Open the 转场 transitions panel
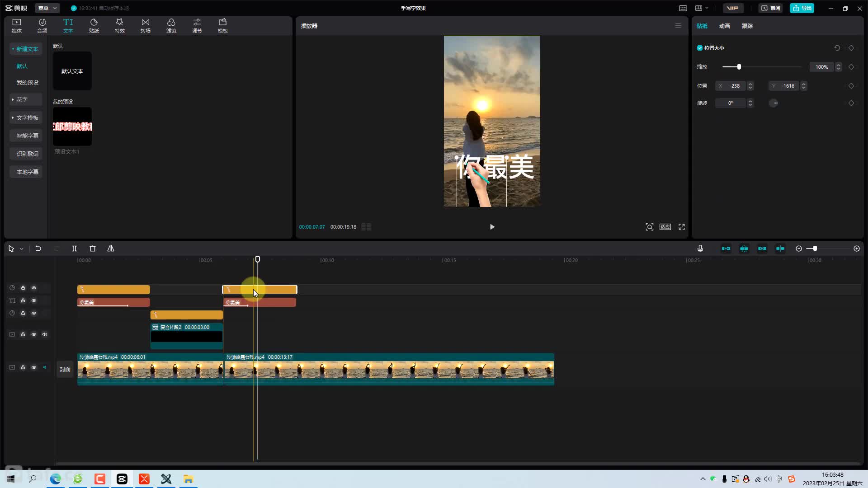The width and height of the screenshot is (868, 488). tap(146, 26)
